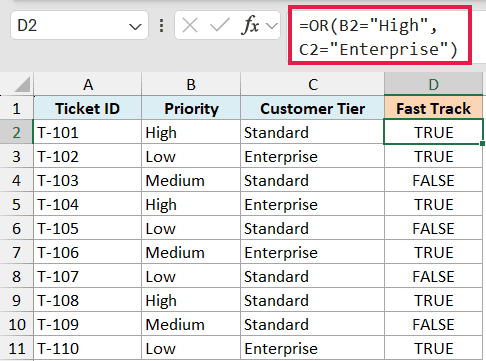486x361 pixels.
Task: Select the Fast Track cell for T-108
Action: pos(433,300)
